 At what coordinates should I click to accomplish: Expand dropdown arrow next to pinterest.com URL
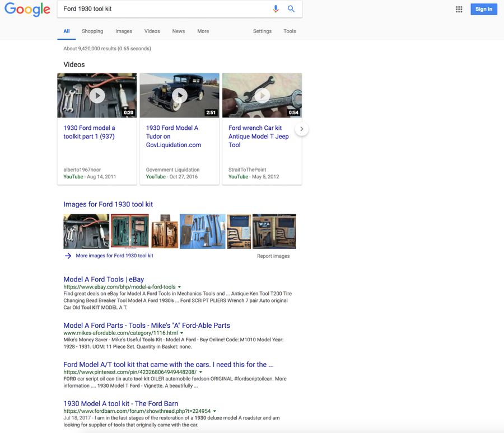pyautogui.click(x=200, y=372)
